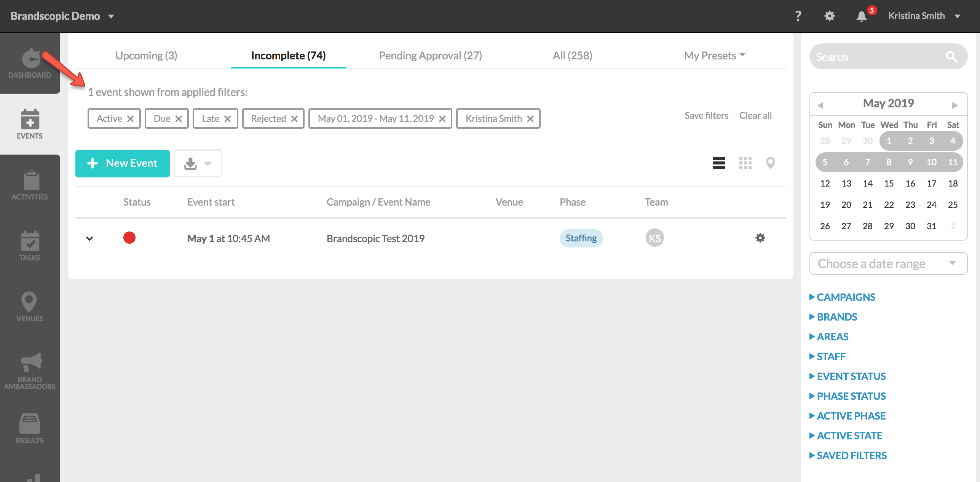Expand the Active State filter section
This screenshot has height=482, width=980.
coord(846,436)
